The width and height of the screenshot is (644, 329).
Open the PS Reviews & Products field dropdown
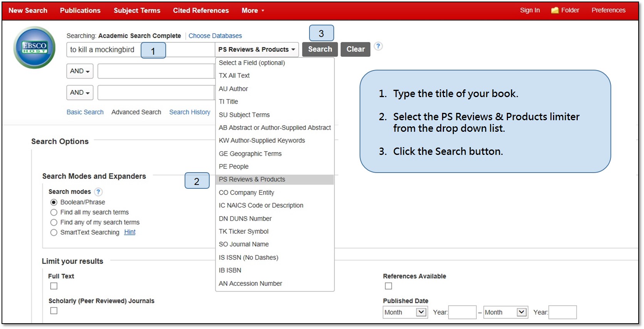tap(257, 49)
